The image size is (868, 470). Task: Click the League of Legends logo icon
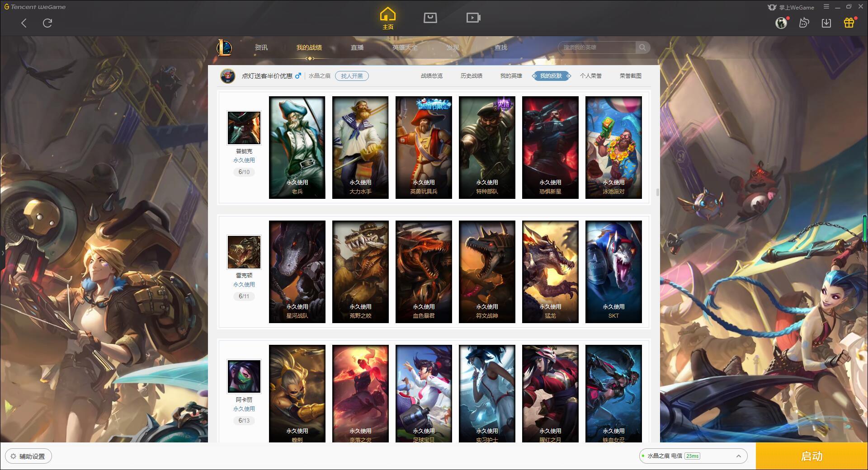tap(224, 47)
